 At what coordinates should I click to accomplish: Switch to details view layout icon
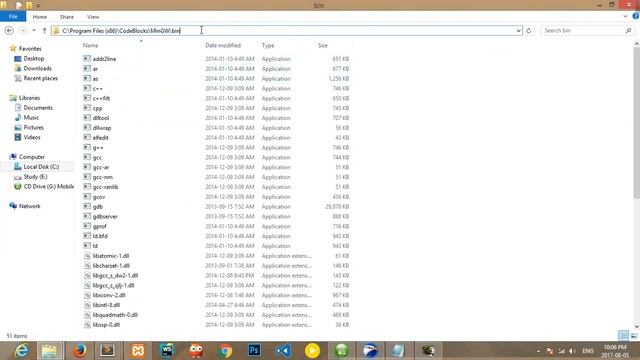click(623, 336)
